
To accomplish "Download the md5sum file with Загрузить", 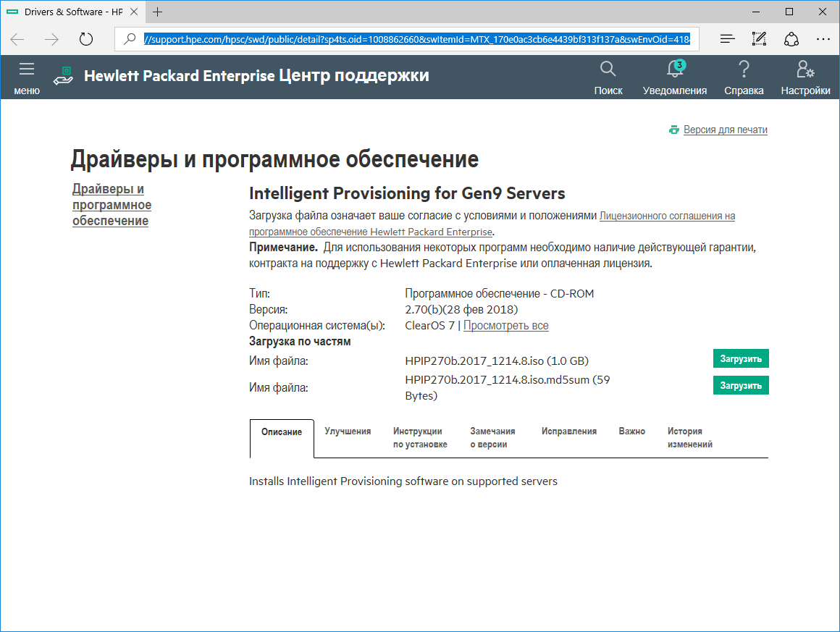I will click(x=741, y=385).
